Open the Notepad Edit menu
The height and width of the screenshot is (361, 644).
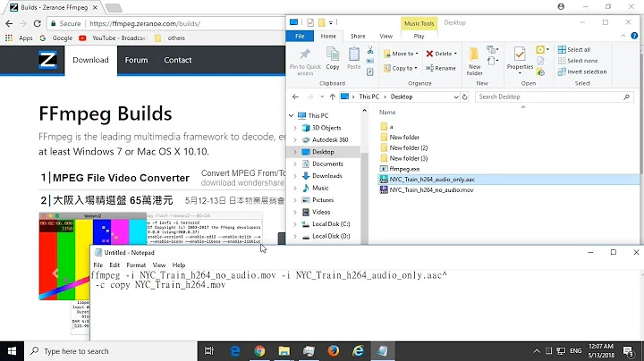(x=114, y=265)
